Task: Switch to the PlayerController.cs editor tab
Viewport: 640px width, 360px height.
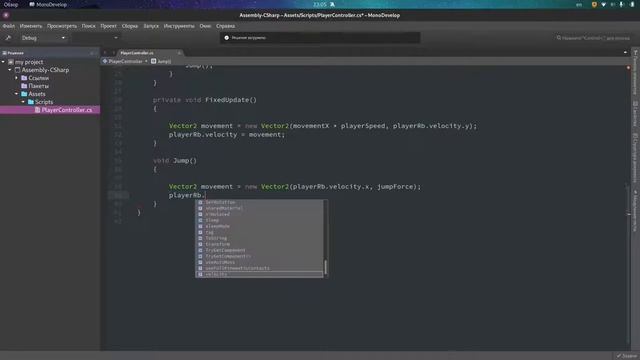Action: pos(137,53)
